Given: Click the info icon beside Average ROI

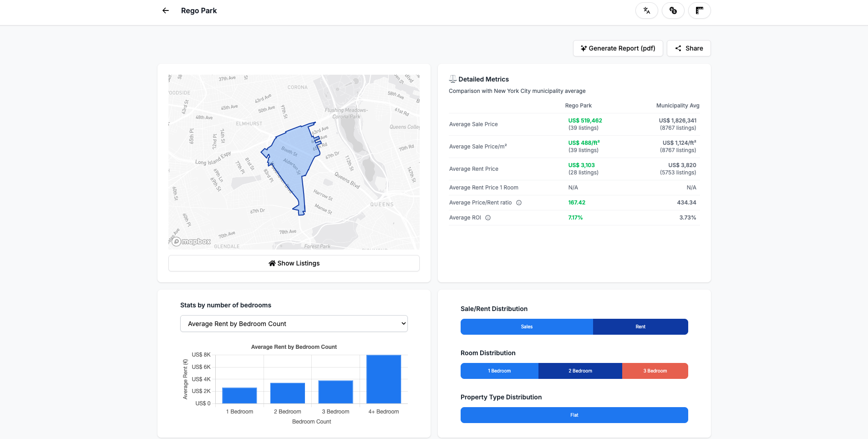Looking at the screenshot, I should [487, 218].
